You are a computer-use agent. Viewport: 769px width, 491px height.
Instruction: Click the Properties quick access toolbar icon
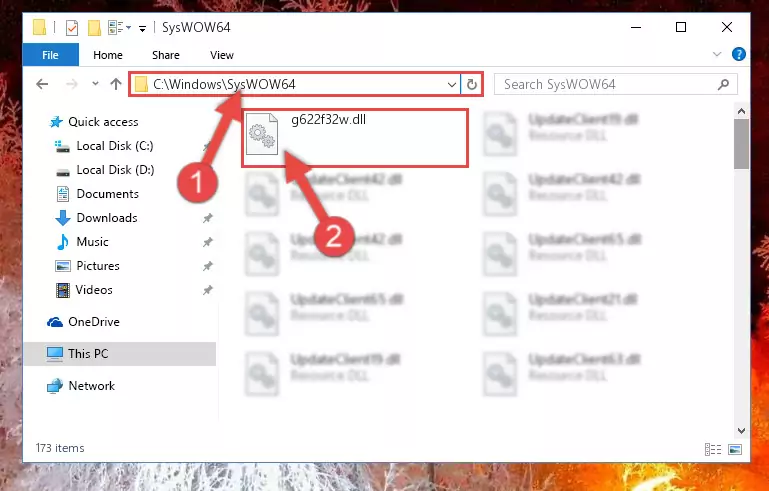coord(72,27)
